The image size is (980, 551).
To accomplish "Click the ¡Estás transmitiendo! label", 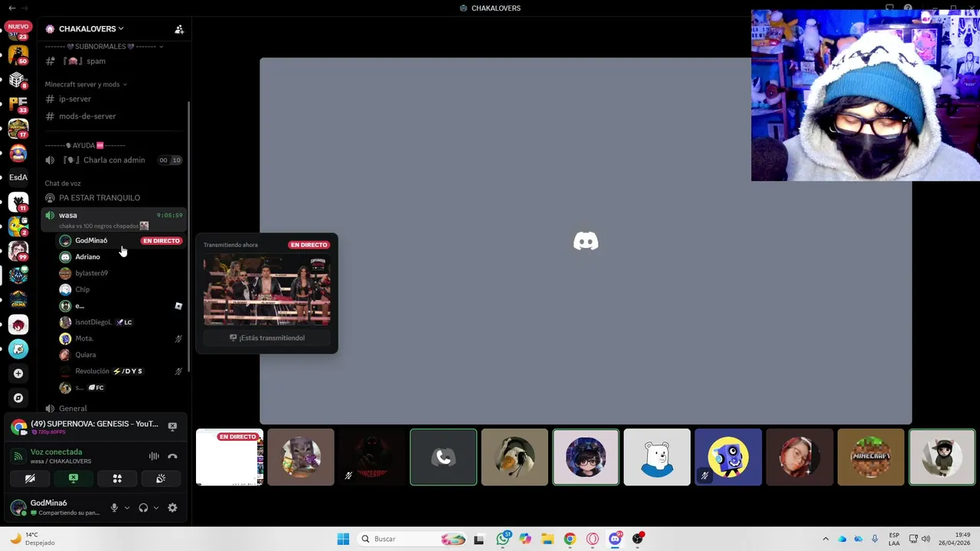I will (266, 337).
